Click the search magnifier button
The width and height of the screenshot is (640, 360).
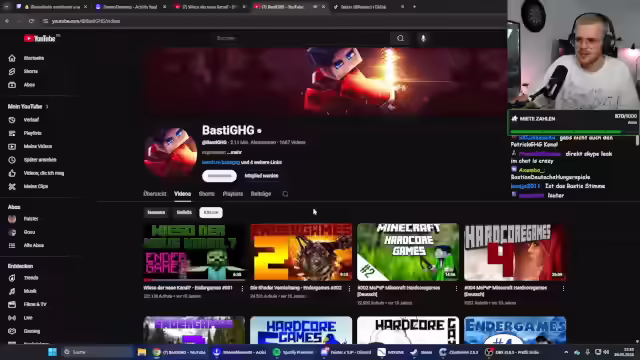[x=400, y=38]
